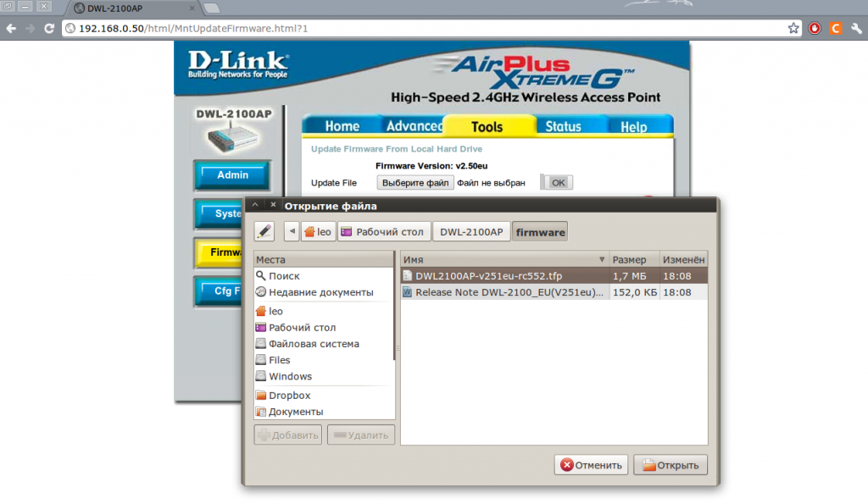Click Добавить bookmark button
Viewport: 868px width, 504px height.
pyautogui.click(x=288, y=435)
